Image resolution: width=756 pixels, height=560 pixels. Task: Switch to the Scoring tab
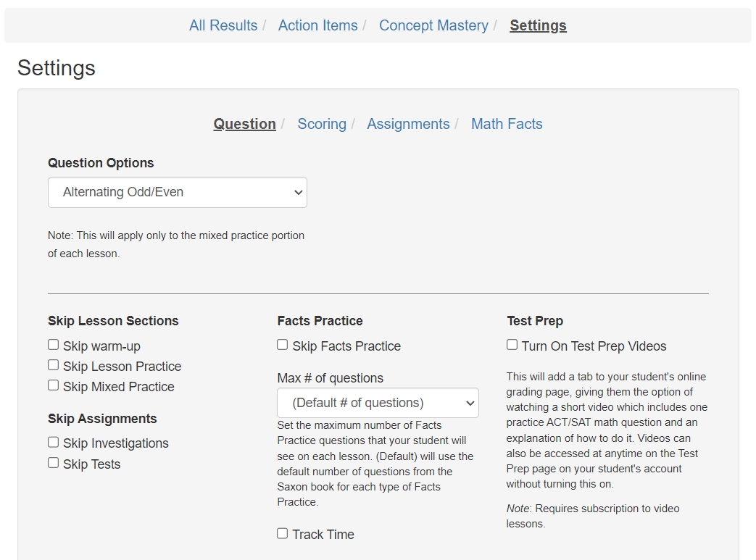click(x=322, y=124)
